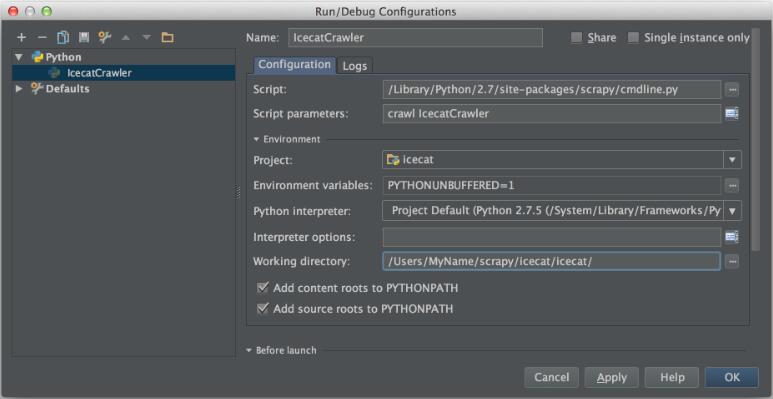The image size is (773, 399).
Task: Click the Script path field
Action: coord(552,90)
